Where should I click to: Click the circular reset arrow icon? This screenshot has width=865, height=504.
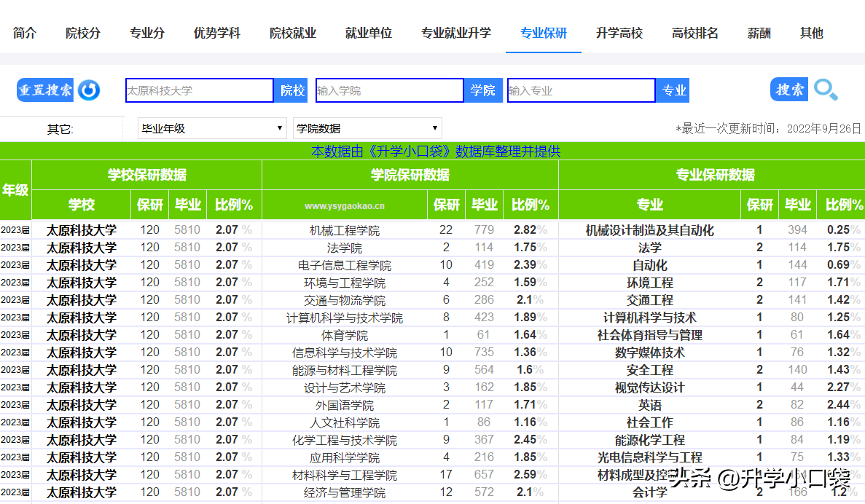point(89,90)
